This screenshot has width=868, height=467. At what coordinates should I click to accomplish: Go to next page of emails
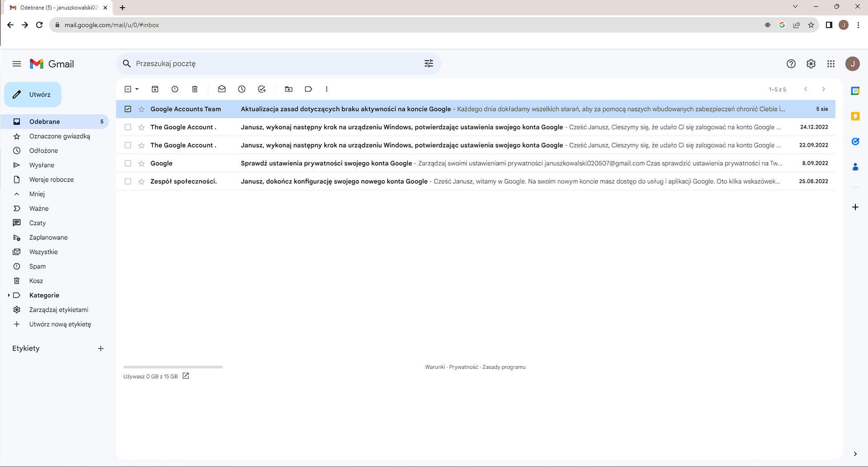coord(824,89)
